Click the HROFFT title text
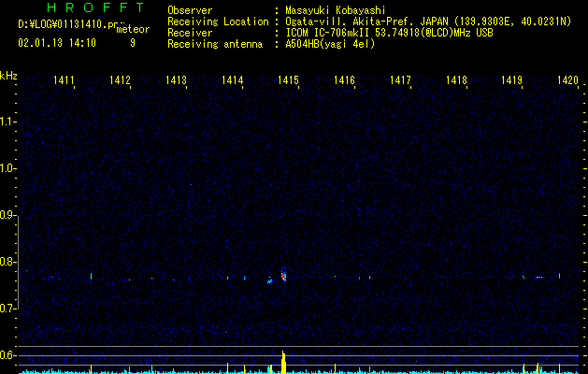Image resolution: width=588 pixels, height=374 pixels. pyautogui.click(x=96, y=7)
